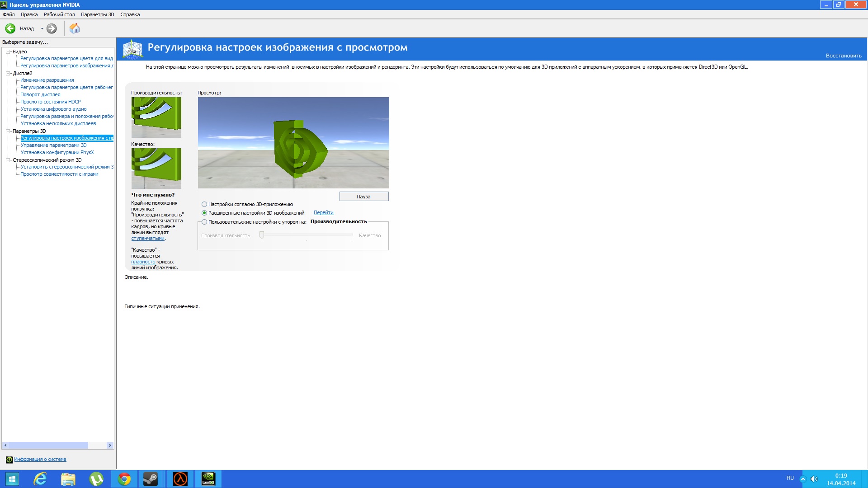Click the NVIDIA page header icon
The image size is (868, 488).
click(x=133, y=49)
